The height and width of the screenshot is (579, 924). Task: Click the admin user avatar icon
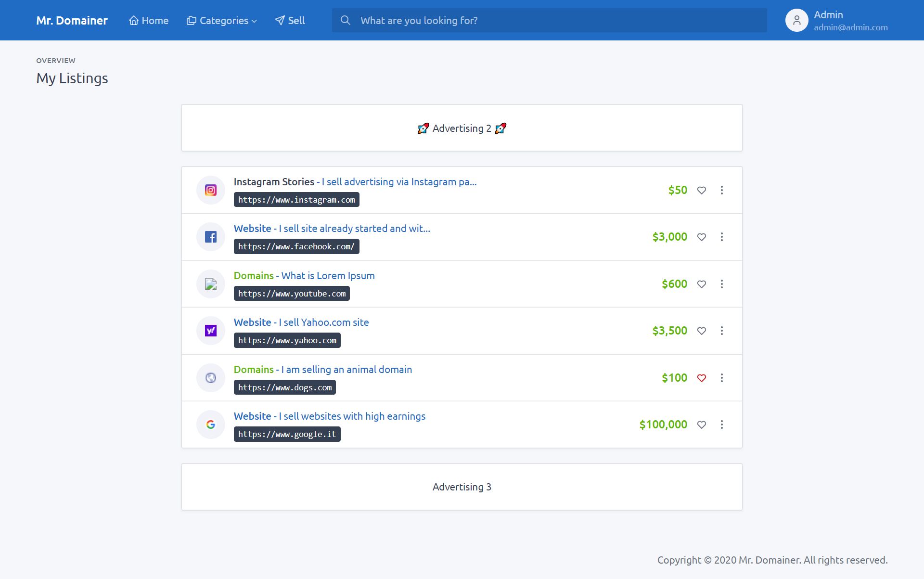click(x=796, y=21)
